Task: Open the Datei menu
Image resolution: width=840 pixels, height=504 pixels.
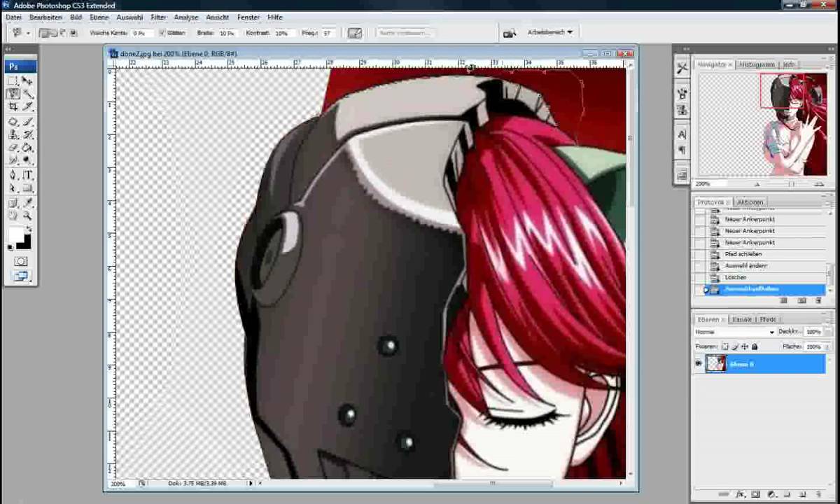Action: coord(13,17)
